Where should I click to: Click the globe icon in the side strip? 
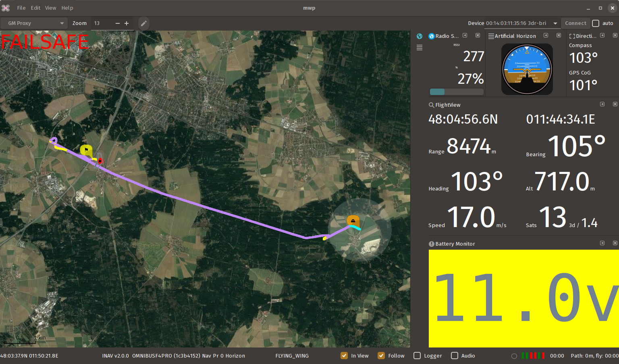[419, 36]
